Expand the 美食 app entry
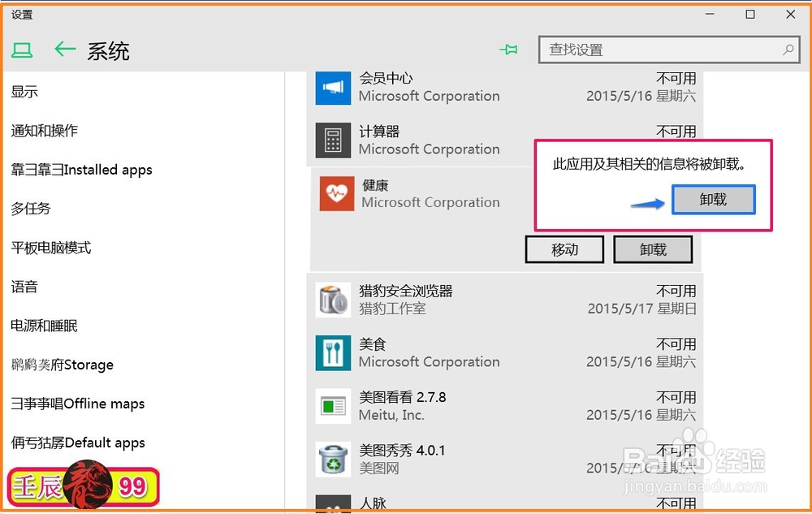 (x=487, y=352)
